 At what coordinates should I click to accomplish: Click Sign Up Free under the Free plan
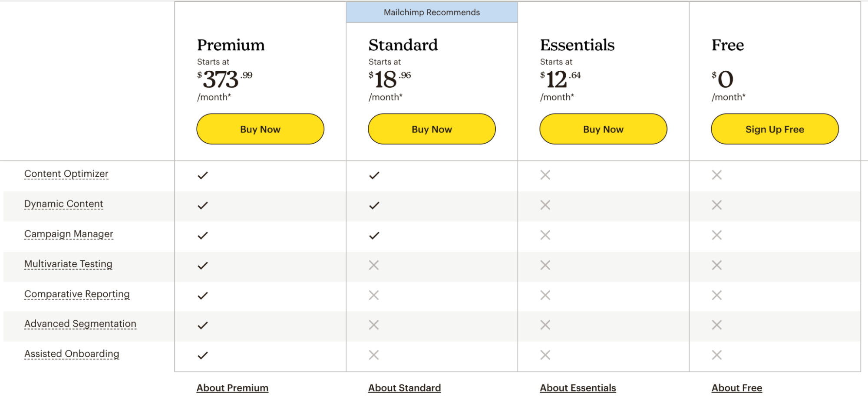tap(774, 129)
